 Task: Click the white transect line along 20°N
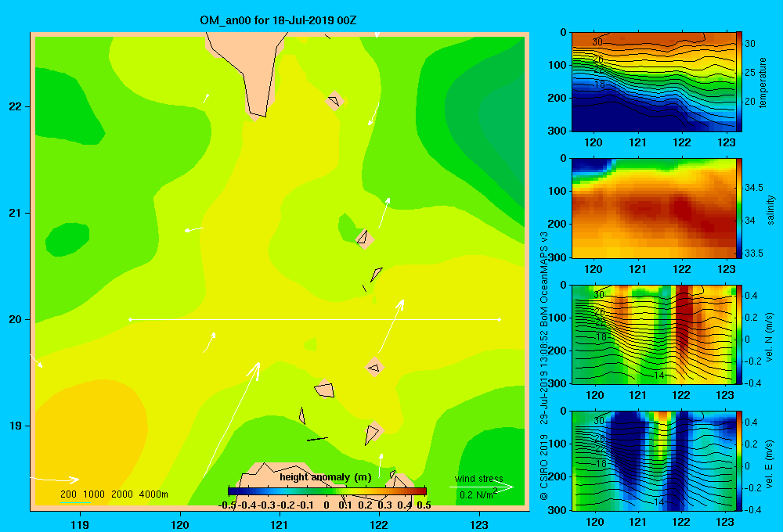pos(315,319)
